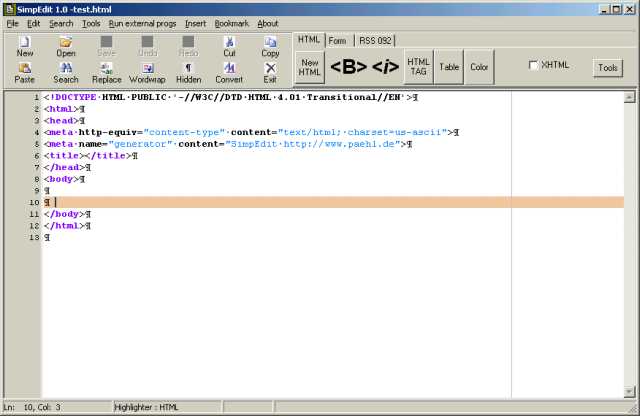Click the vertical scrollbar down arrow
The image size is (640, 416).
point(629,390)
